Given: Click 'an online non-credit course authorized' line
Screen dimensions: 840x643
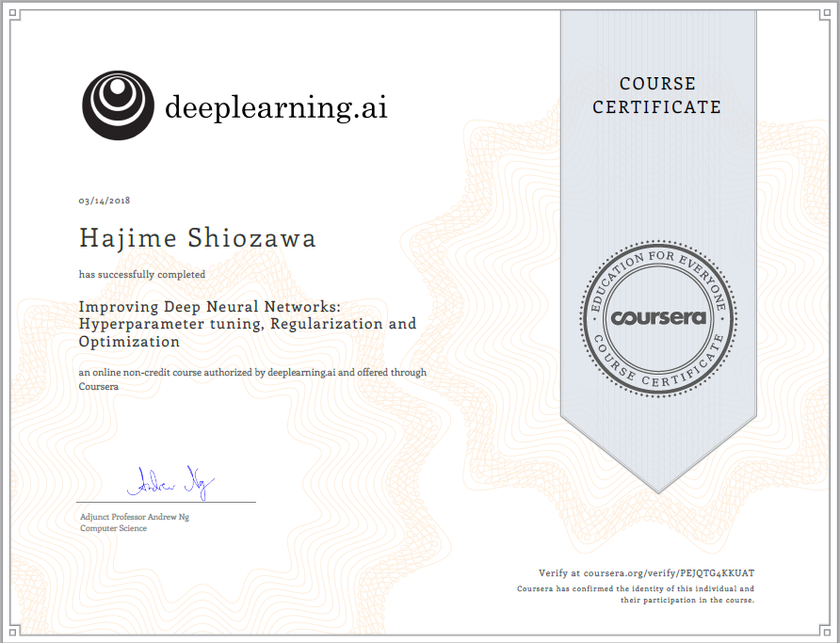Looking at the screenshot, I should coord(253,372).
